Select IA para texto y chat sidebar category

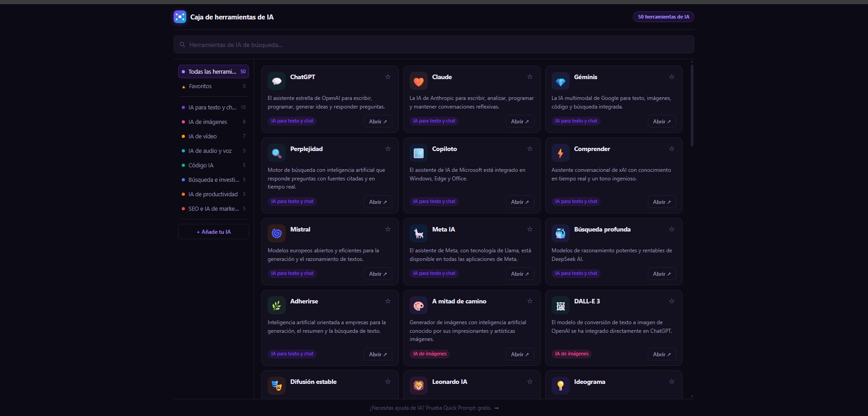(x=213, y=107)
